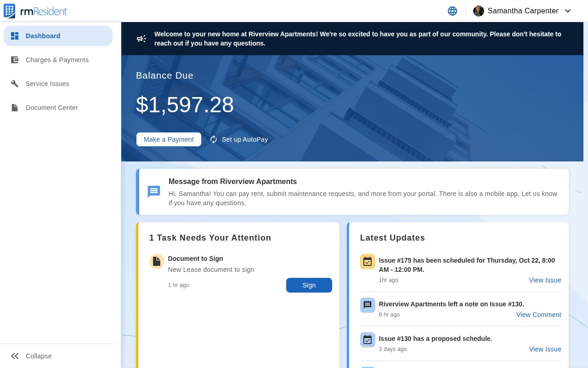The height and width of the screenshot is (368, 588).
Task: Click the '3 days ago' timestamp
Action: [x=393, y=349]
